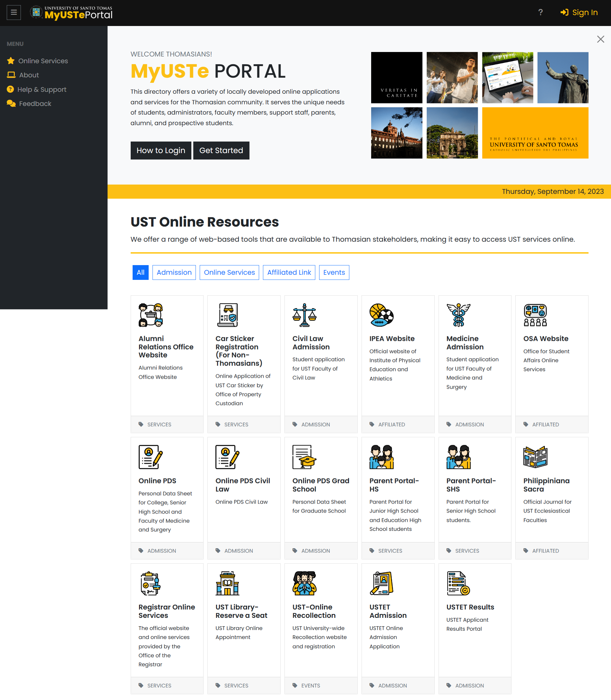Click the USTET Admission application icon

click(x=381, y=583)
